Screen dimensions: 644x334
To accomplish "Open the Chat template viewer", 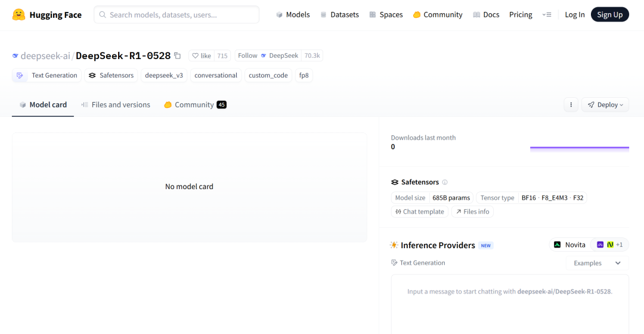I will tap(419, 212).
